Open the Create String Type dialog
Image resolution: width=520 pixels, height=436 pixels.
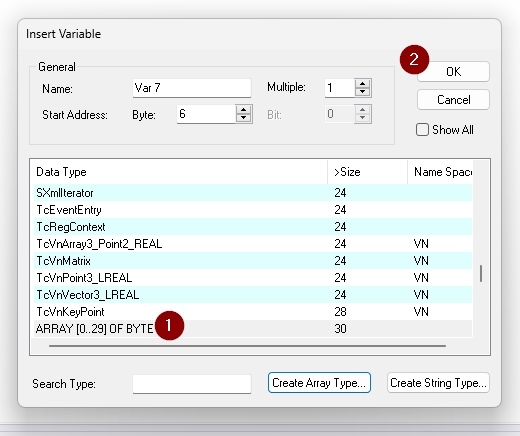coord(438,383)
